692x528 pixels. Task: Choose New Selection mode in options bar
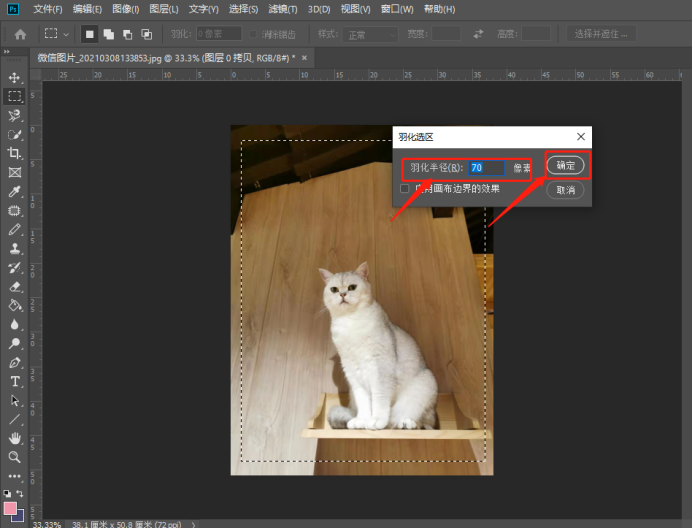90,34
